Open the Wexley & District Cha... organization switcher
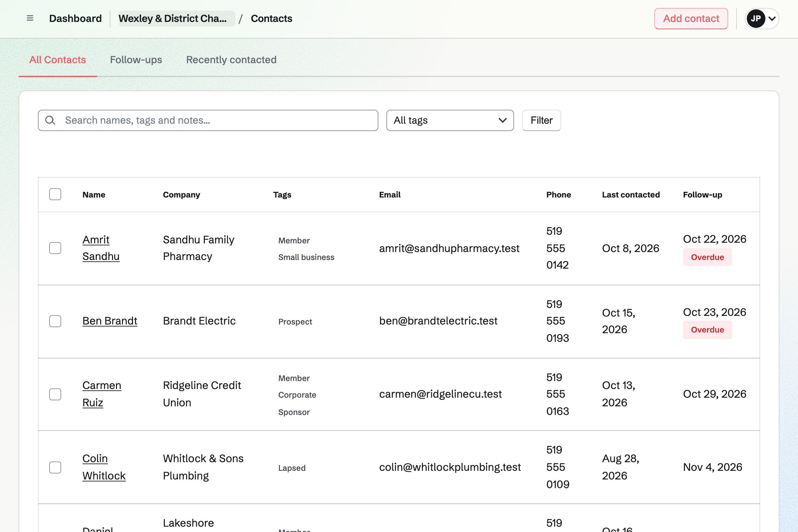Screen dimensions: 798x532 click(x=177, y=18)
